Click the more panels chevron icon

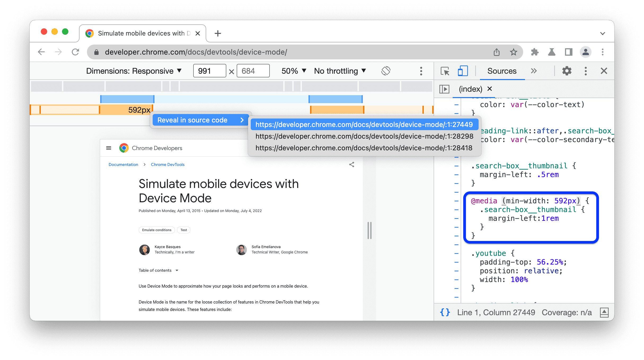(534, 71)
